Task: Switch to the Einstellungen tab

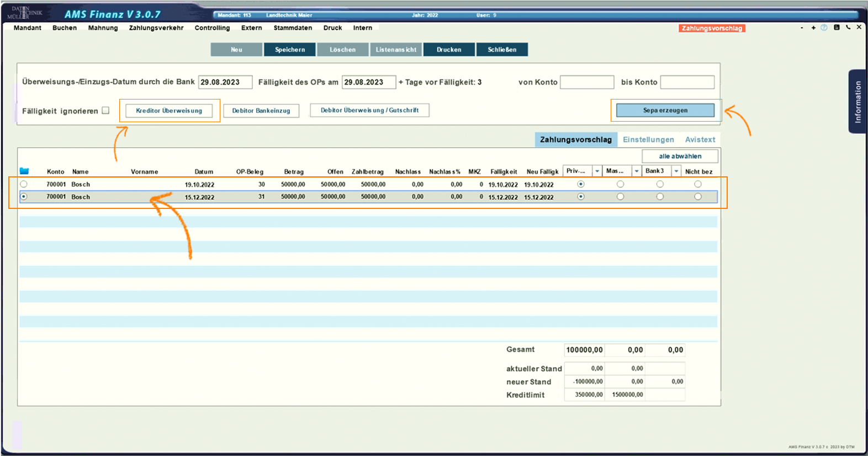Action: (x=648, y=140)
